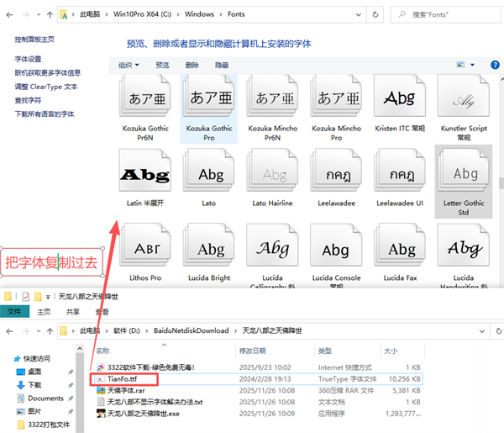Sort files by 修改日期 column
Image resolution: width=504 pixels, height=433 pixels.
[252, 351]
